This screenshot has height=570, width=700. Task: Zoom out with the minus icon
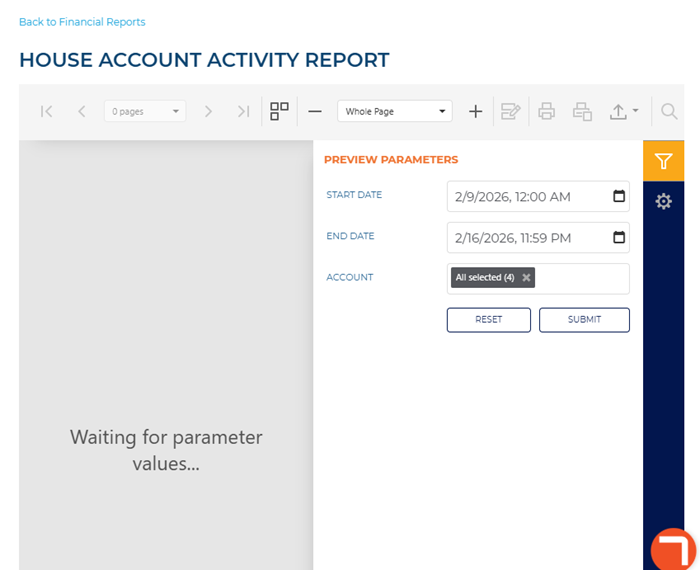click(315, 112)
